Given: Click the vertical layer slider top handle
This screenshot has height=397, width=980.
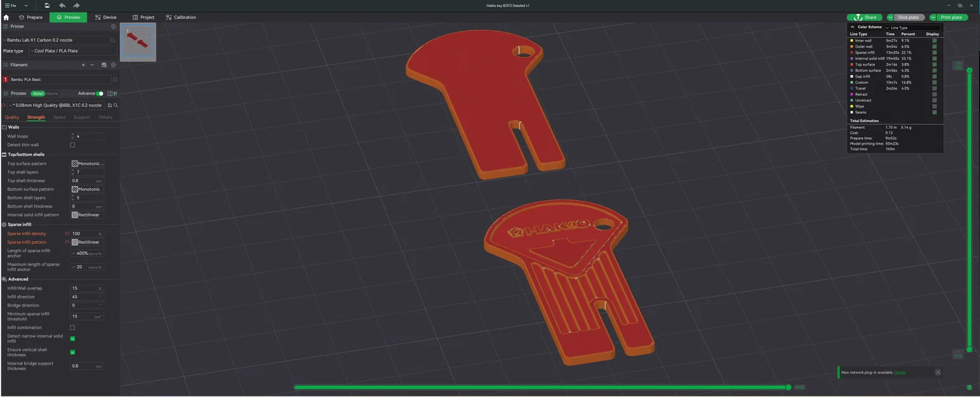Looking at the screenshot, I should click(x=969, y=70).
